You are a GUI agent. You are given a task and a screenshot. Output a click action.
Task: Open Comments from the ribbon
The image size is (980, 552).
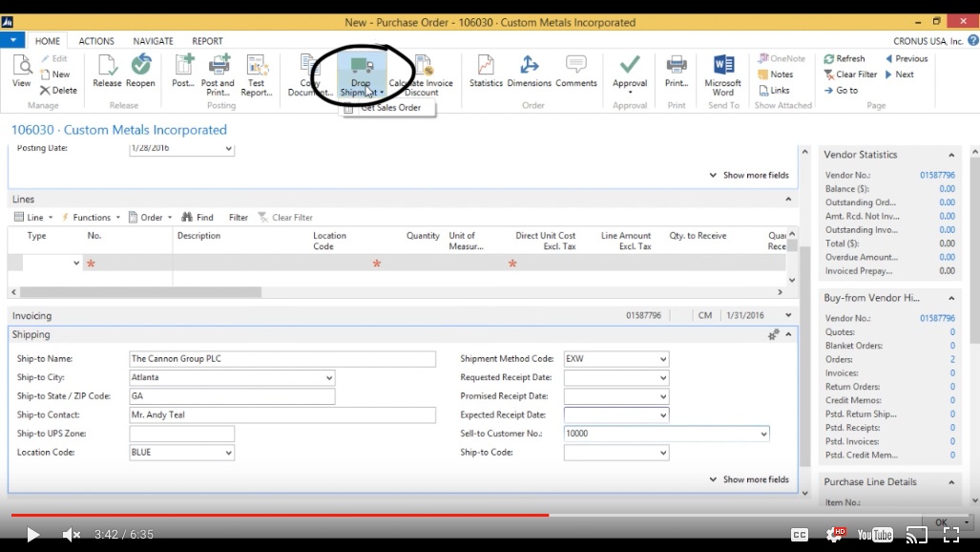pos(576,71)
